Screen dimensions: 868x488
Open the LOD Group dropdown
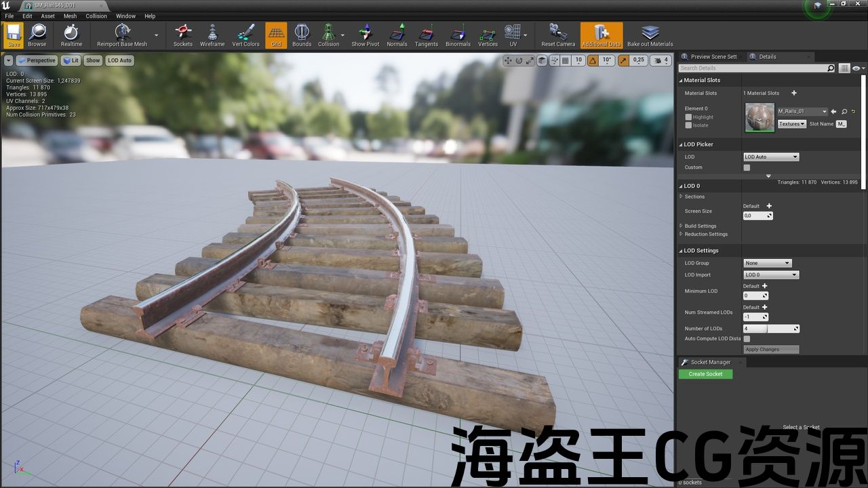767,263
